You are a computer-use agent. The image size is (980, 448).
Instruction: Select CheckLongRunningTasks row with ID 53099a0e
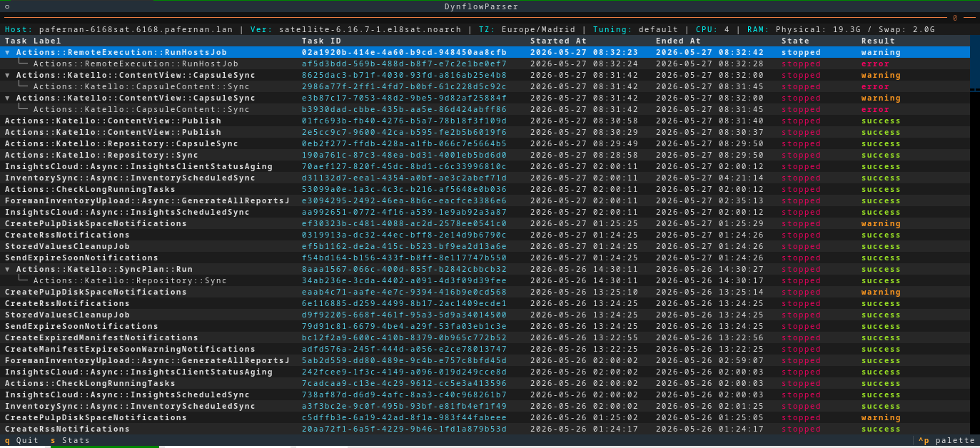coord(485,189)
